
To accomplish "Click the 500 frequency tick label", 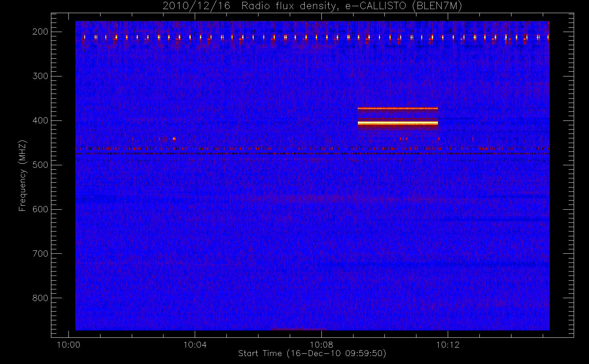I will tap(40, 165).
